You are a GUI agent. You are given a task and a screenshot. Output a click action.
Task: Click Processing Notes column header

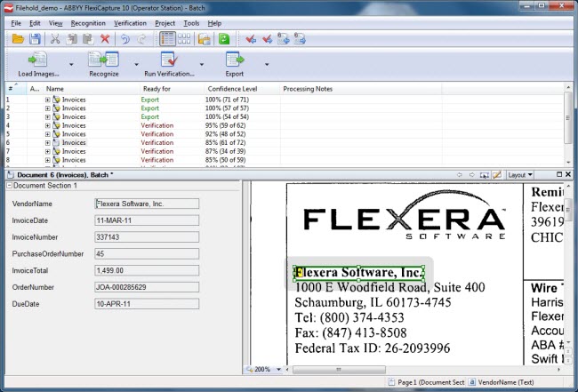point(361,89)
